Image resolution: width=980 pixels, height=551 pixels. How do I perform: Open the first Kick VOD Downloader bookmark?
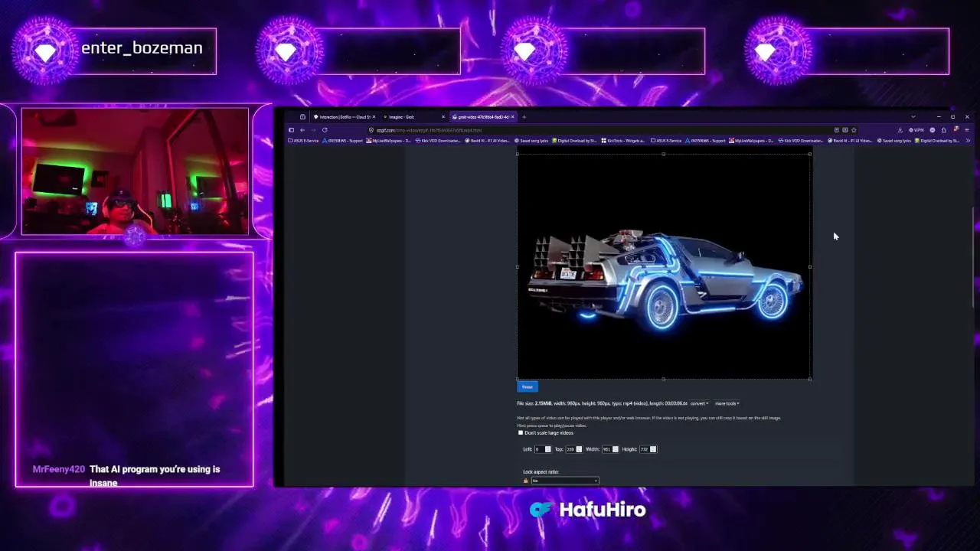(x=438, y=141)
